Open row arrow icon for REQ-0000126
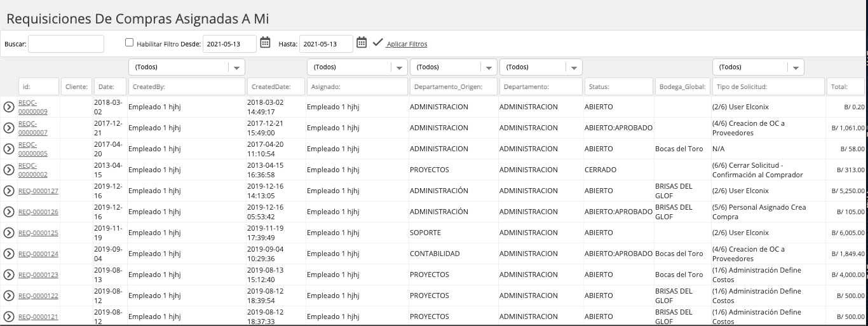This screenshot has height=326, width=868. 9,212
